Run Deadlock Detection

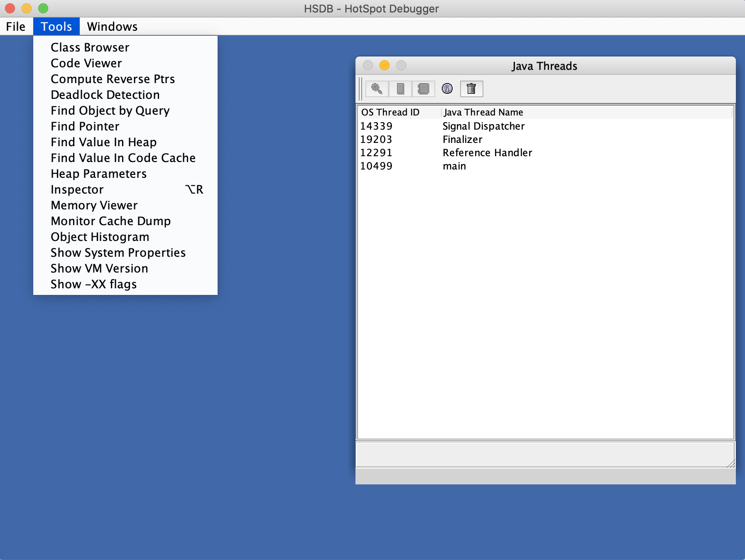pyautogui.click(x=125, y=95)
